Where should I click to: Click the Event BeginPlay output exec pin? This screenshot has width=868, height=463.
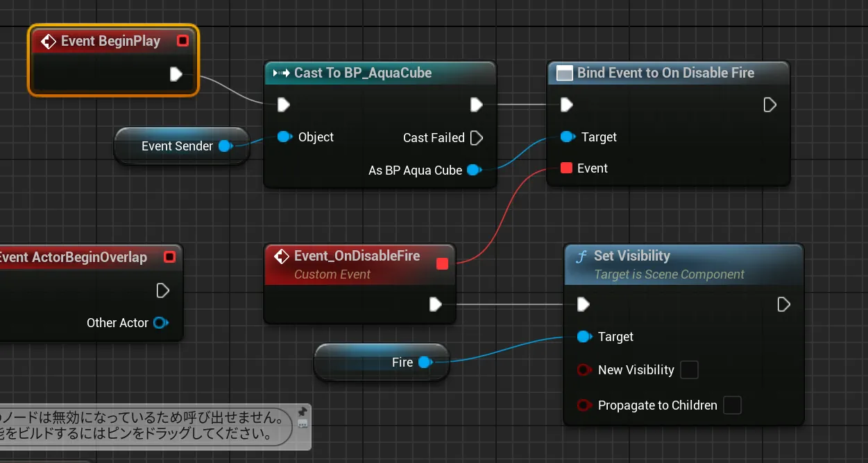click(176, 74)
